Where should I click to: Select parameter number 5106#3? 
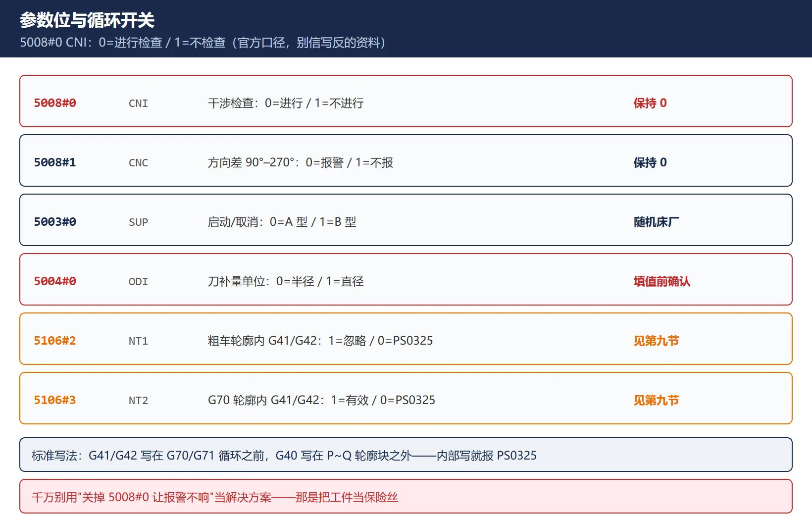coord(55,400)
